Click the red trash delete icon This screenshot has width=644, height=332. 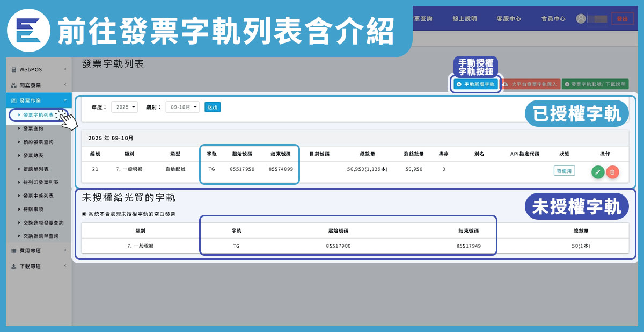tap(612, 171)
